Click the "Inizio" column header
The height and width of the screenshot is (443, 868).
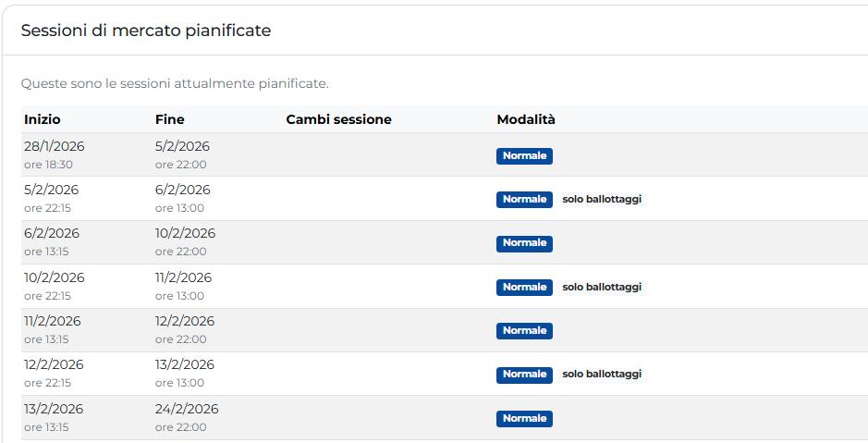click(x=43, y=119)
